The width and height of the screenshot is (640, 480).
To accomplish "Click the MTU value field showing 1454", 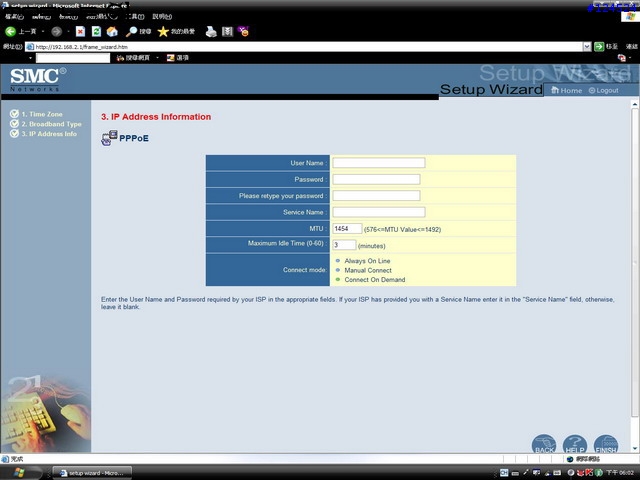I will tap(347, 229).
